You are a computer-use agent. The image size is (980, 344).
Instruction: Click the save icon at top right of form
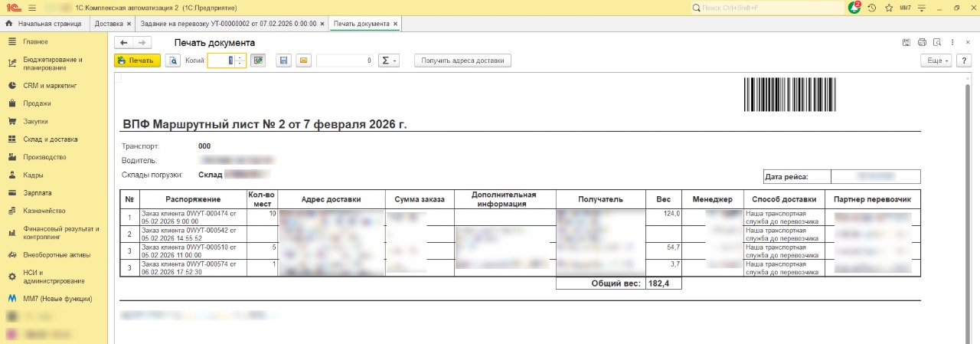coord(906,42)
